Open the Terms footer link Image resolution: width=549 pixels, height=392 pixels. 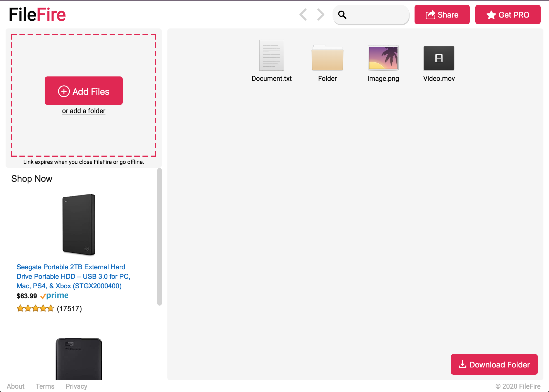click(x=45, y=386)
